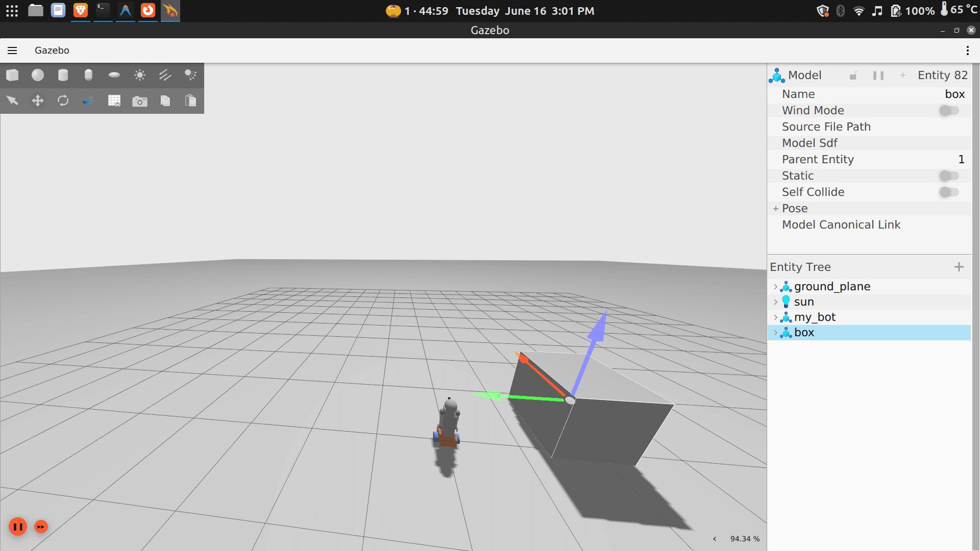Image resolution: width=980 pixels, height=551 pixels.
Task: Toggle the inspector lock icon
Action: pyautogui.click(x=853, y=76)
